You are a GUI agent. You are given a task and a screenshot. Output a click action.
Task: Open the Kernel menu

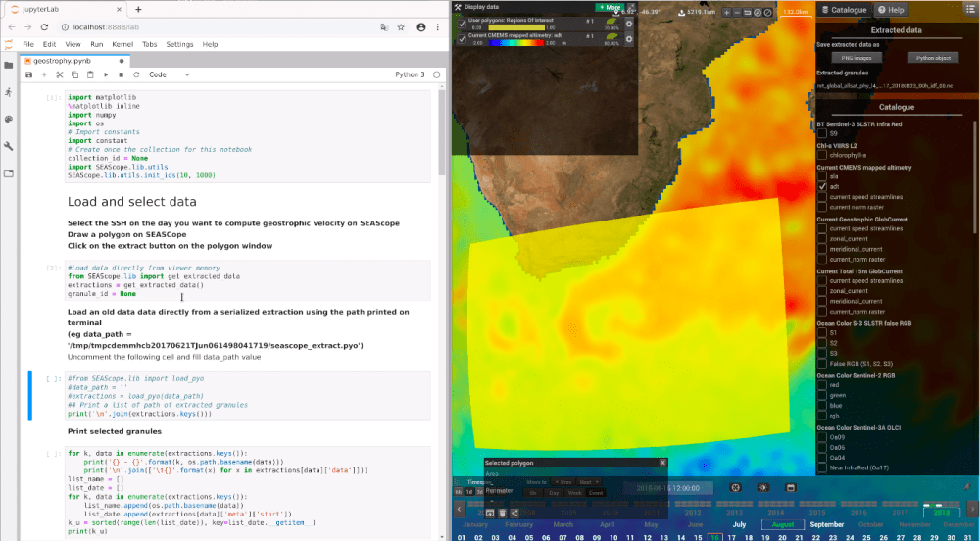(x=122, y=44)
